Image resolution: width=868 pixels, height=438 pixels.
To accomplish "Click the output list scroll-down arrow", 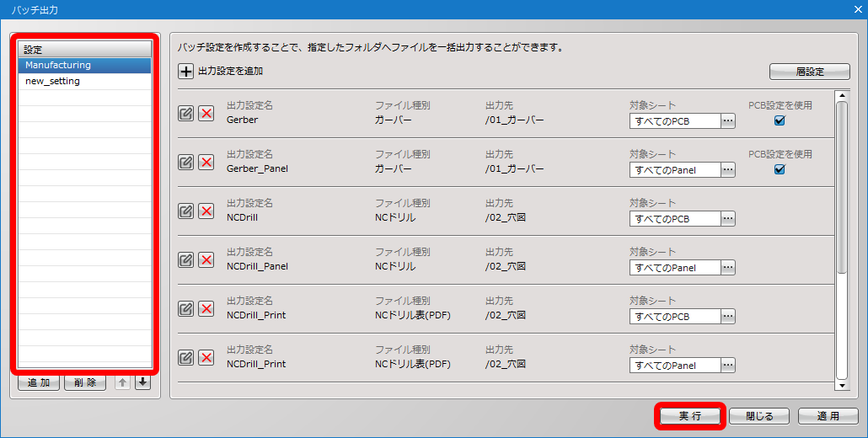I will pyautogui.click(x=842, y=386).
